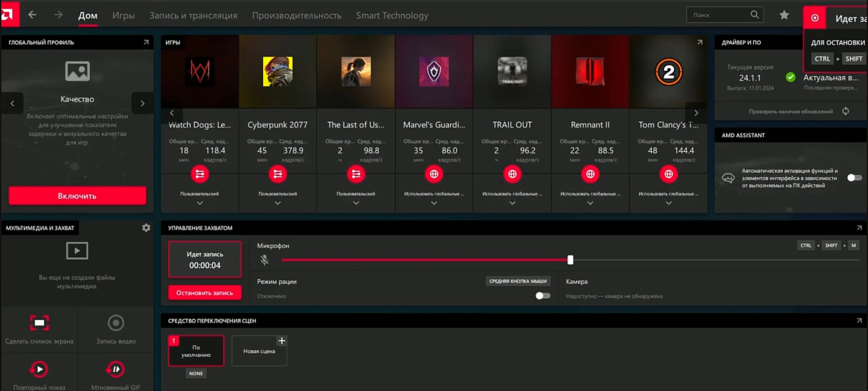
Task: Click the Instant GIF icon
Action: click(x=115, y=369)
